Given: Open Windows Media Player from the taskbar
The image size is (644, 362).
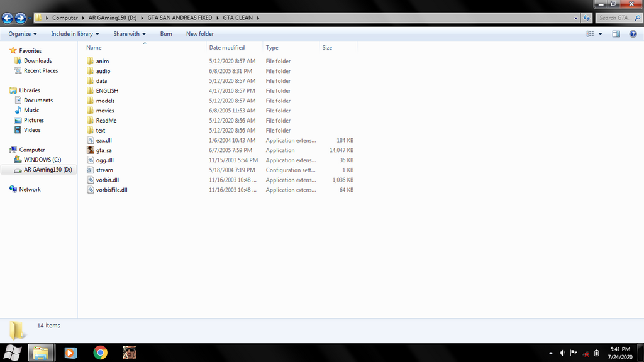Looking at the screenshot, I should point(70,353).
